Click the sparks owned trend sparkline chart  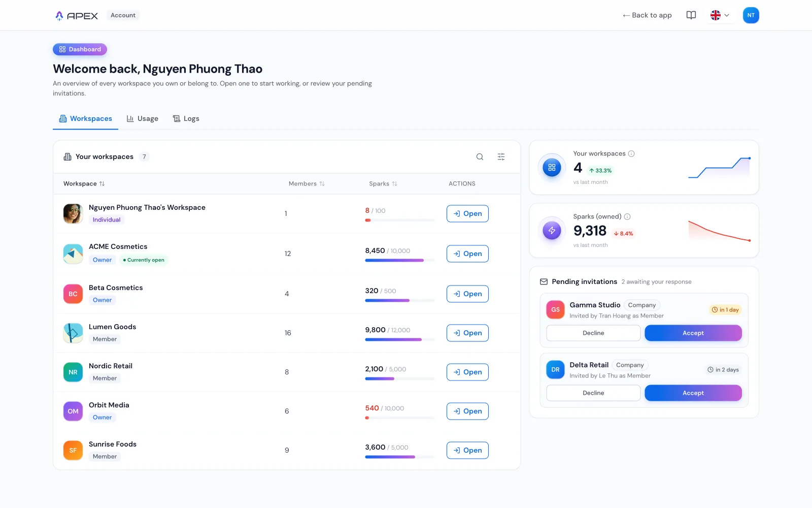pyautogui.click(x=719, y=231)
